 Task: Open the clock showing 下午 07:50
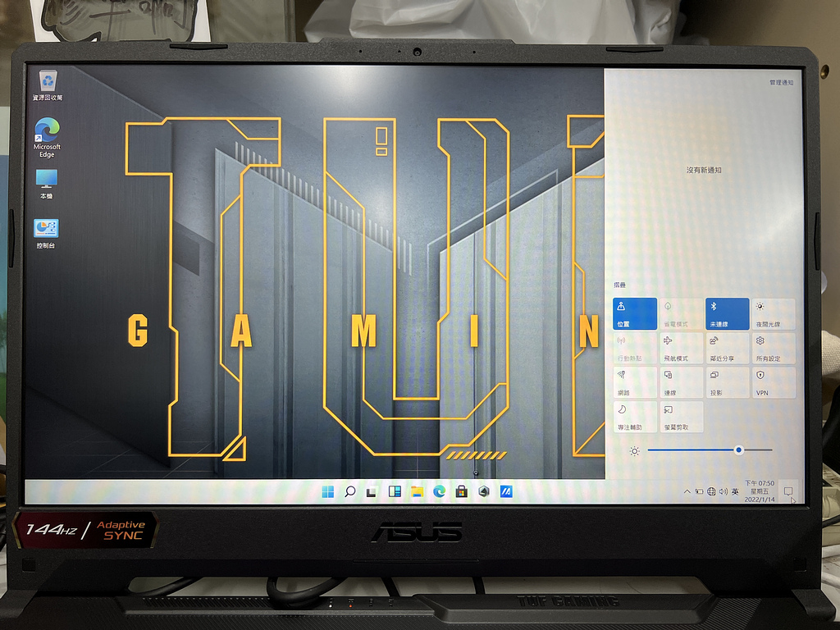(759, 483)
